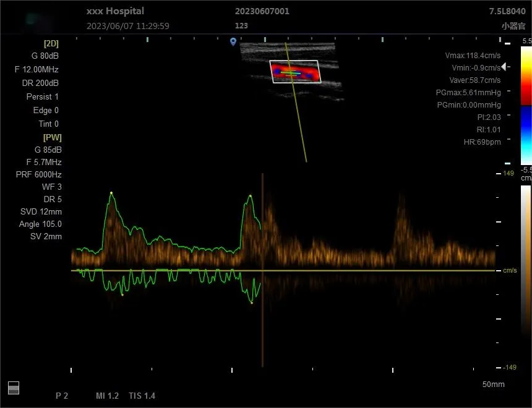Click the Persist 1 parameter
532x408 pixels.
tap(43, 96)
